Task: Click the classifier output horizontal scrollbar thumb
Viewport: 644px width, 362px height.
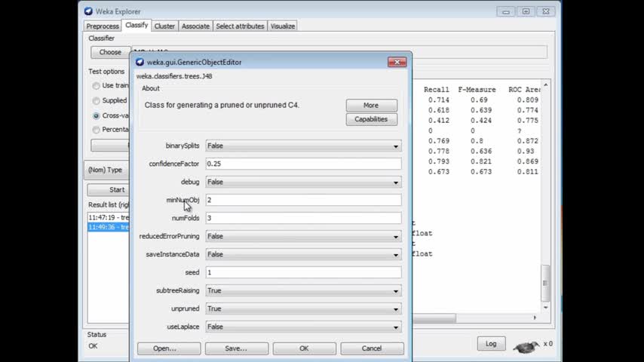Action: click(x=434, y=318)
